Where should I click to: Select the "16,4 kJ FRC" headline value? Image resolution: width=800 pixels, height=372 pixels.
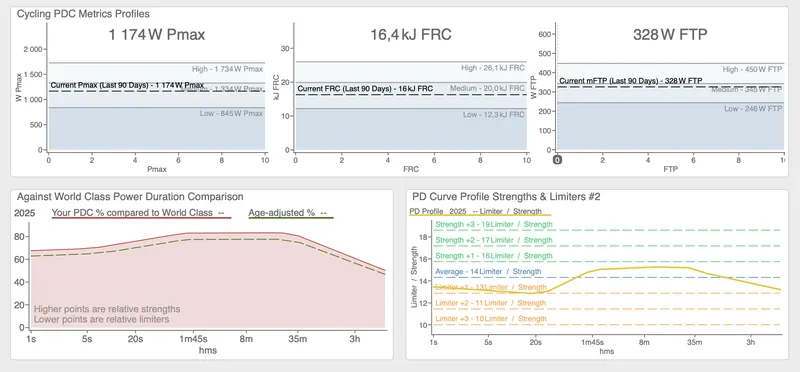click(411, 35)
